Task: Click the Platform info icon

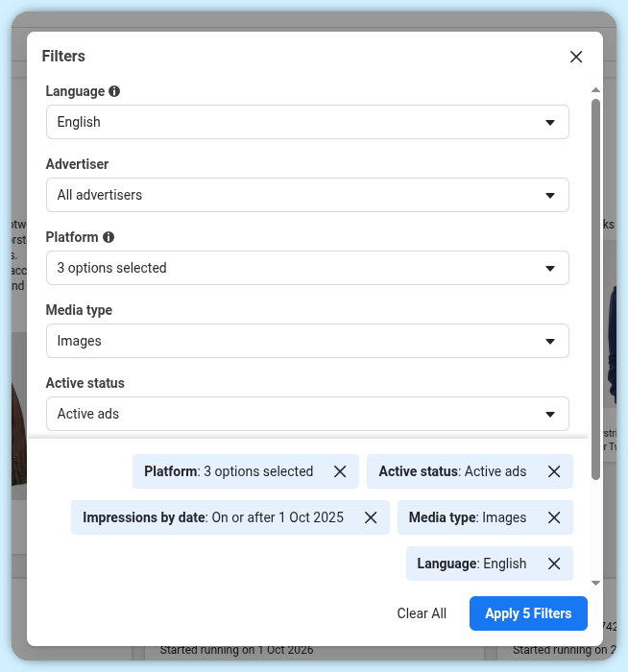Action: tap(109, 237)
